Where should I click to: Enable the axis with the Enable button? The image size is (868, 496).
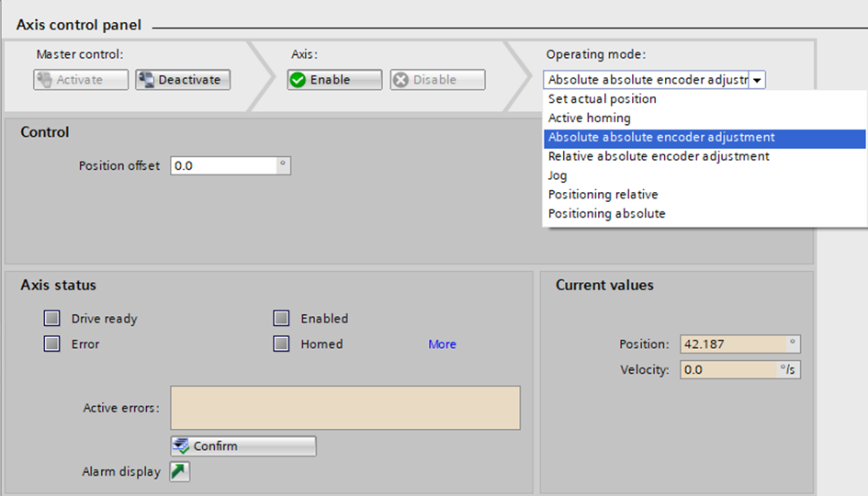click(334, 80)
